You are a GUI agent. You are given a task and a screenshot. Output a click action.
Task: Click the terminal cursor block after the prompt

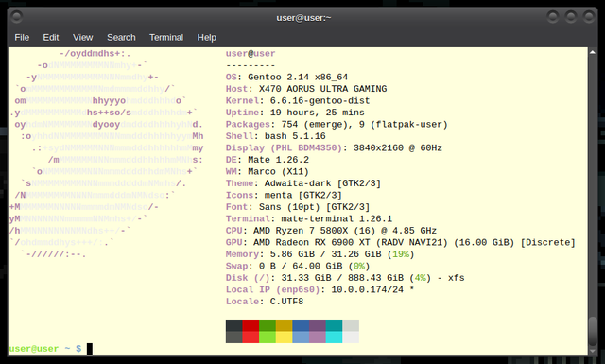(x=90, y=349)
